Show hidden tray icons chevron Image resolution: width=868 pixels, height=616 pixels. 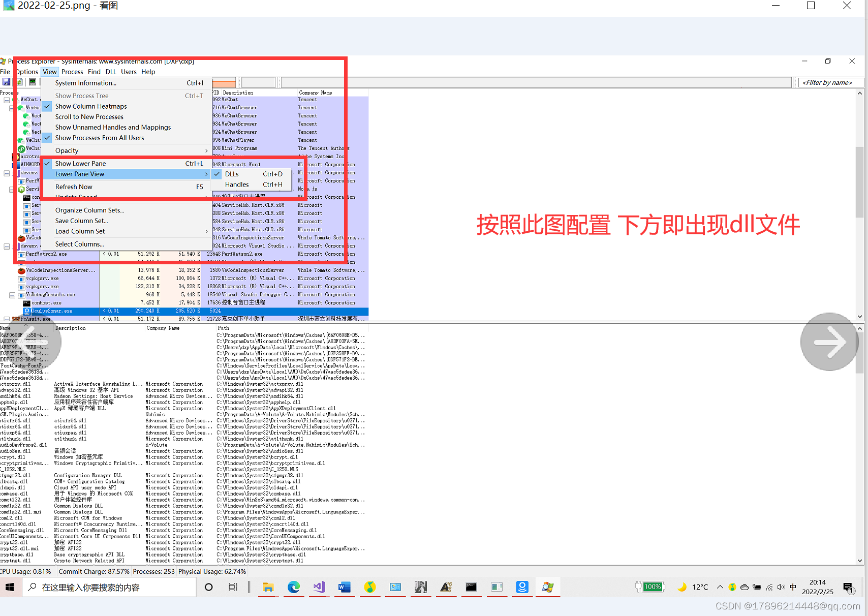point(720,587)
